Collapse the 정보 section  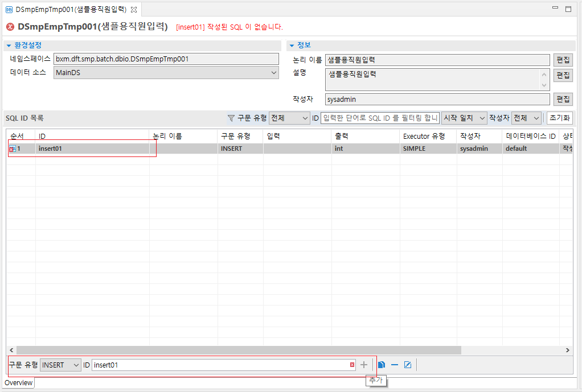(x=290, y=45)
